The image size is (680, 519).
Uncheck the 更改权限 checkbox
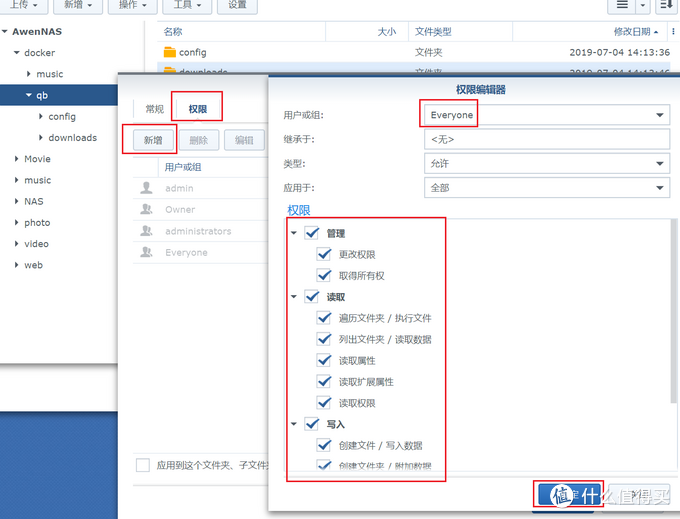coord(323,254)
